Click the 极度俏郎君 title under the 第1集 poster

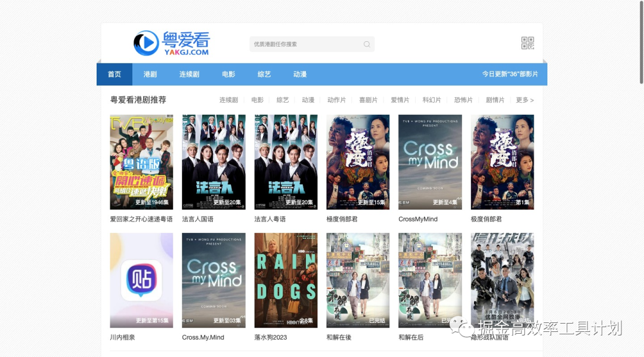487,219
